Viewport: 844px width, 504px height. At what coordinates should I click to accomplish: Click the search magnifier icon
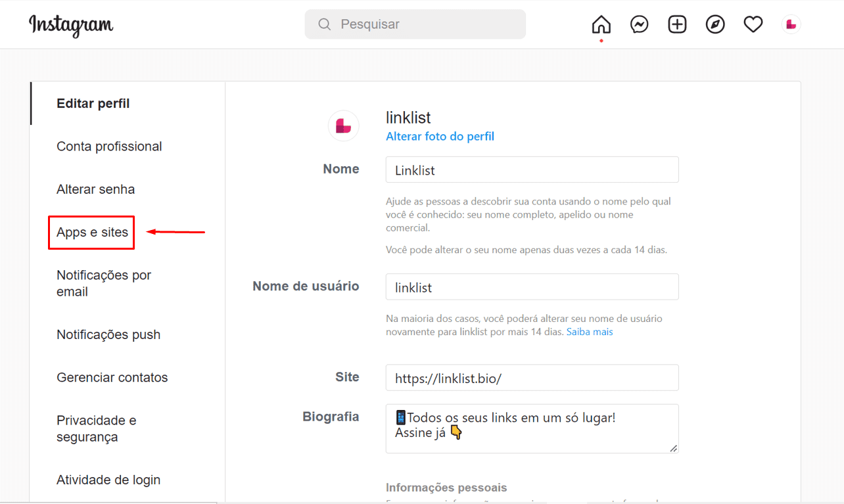(324, 24)
